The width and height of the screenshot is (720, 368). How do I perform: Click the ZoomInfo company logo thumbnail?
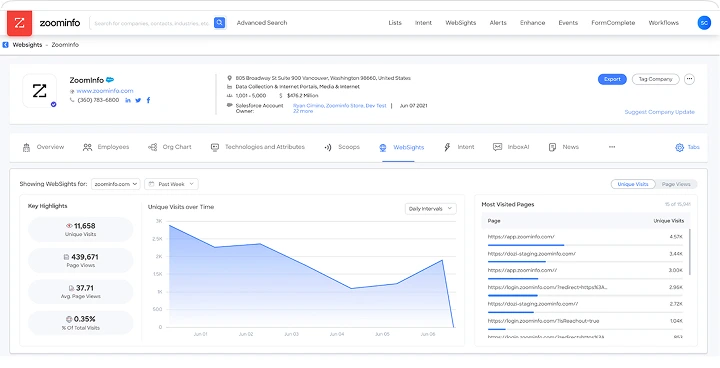pos(39,91)
